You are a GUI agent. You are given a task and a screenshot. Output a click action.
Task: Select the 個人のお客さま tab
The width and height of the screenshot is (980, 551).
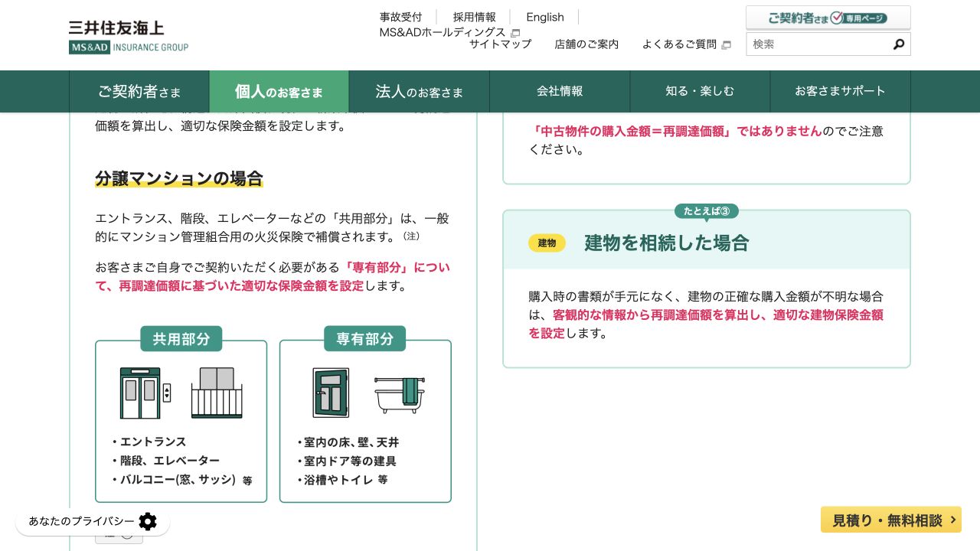[x=279, y=92]
